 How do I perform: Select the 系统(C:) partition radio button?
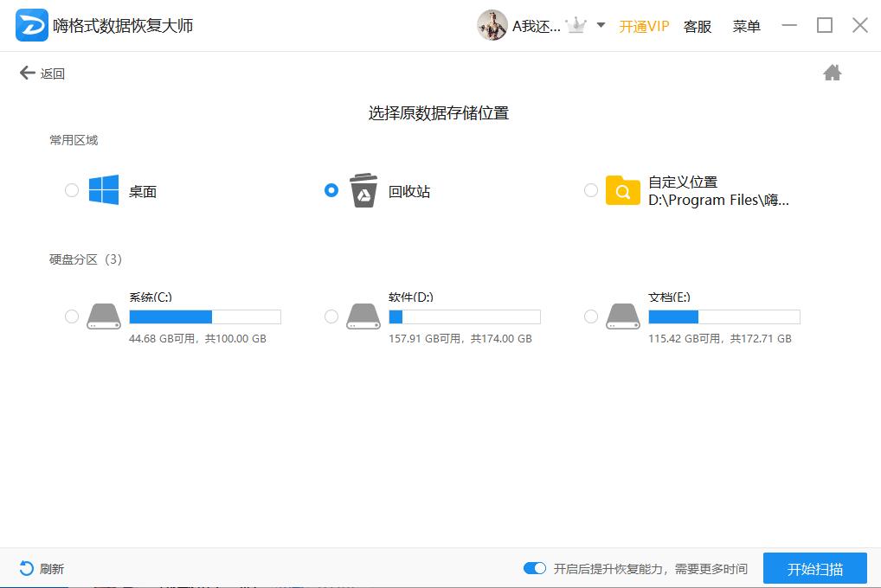72,316
